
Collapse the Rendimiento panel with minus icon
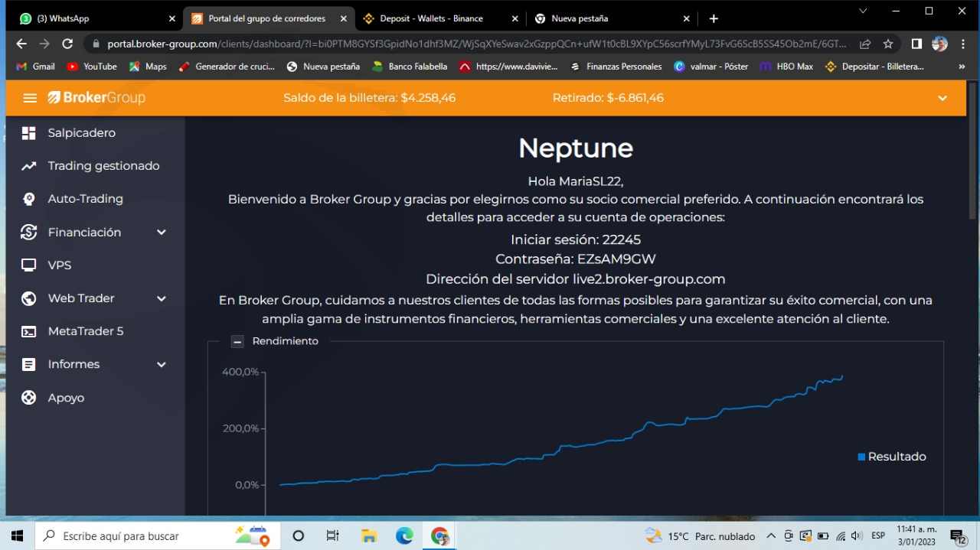click(x=237, y=341)
